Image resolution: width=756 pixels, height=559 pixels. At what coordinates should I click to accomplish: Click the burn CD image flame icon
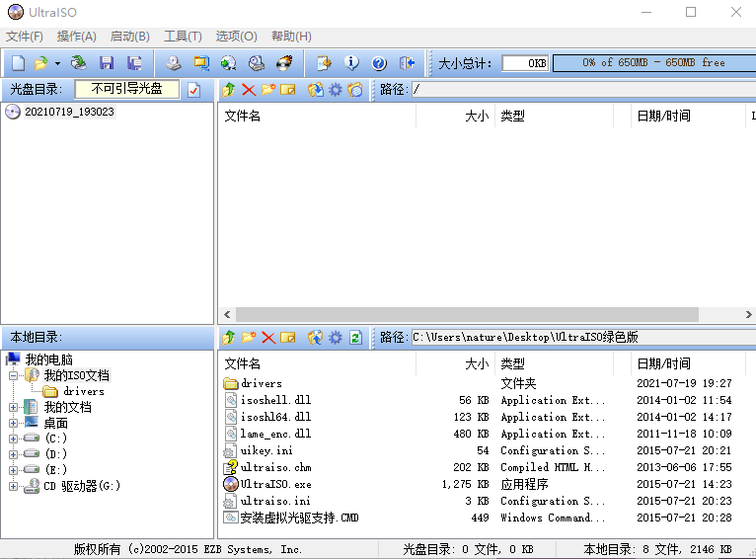pyautogui.click(x=284, y=63)
